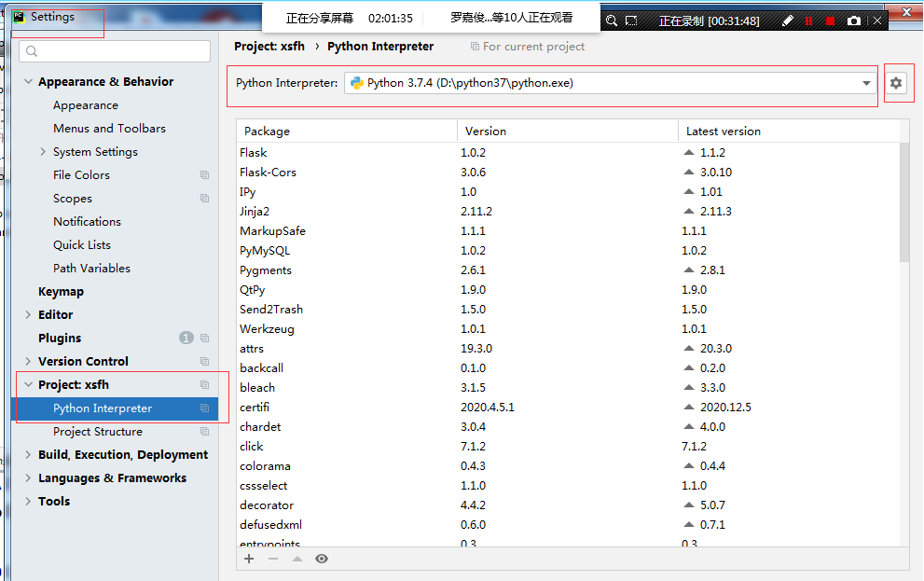Expand the System Settings node
The image size is (924, 581).
(43, 151)
